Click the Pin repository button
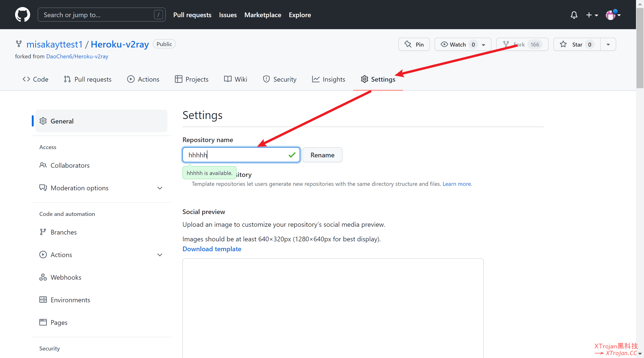 pos(414,44)
